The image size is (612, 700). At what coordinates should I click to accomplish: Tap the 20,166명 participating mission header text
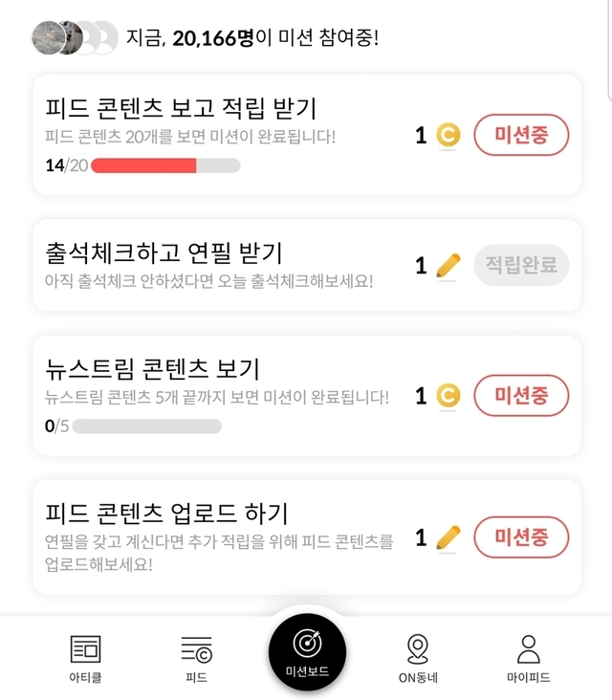tap(252, 39)
